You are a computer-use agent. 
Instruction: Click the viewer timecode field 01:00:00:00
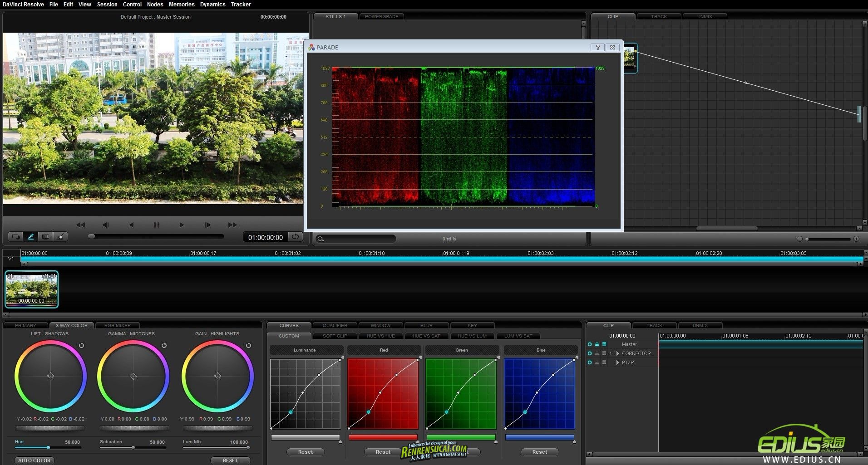click(x=266, y=237)
